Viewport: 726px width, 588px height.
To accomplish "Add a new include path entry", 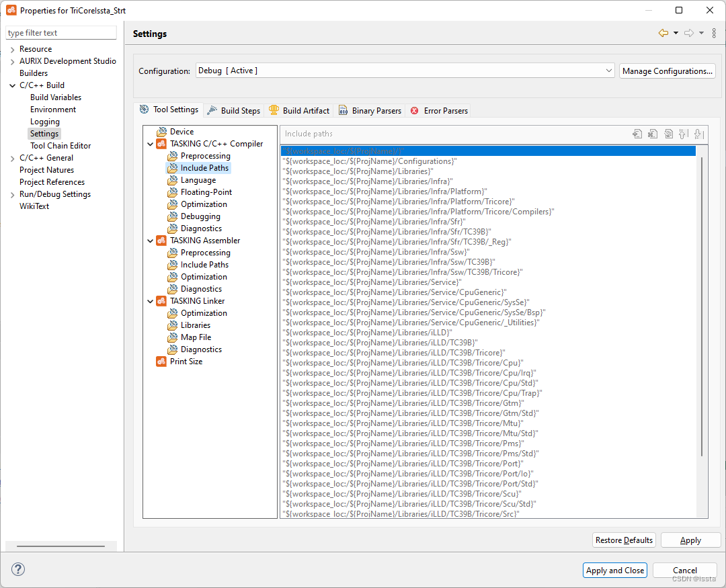I will tap(637, 134).
